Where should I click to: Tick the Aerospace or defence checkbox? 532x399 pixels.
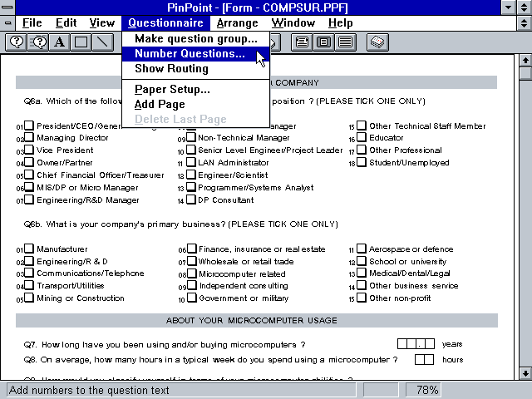click(362, 249)
